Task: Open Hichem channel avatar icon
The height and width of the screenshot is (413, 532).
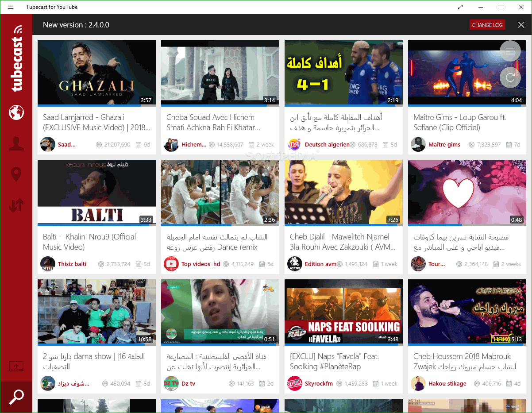Action: click(171, 144)
